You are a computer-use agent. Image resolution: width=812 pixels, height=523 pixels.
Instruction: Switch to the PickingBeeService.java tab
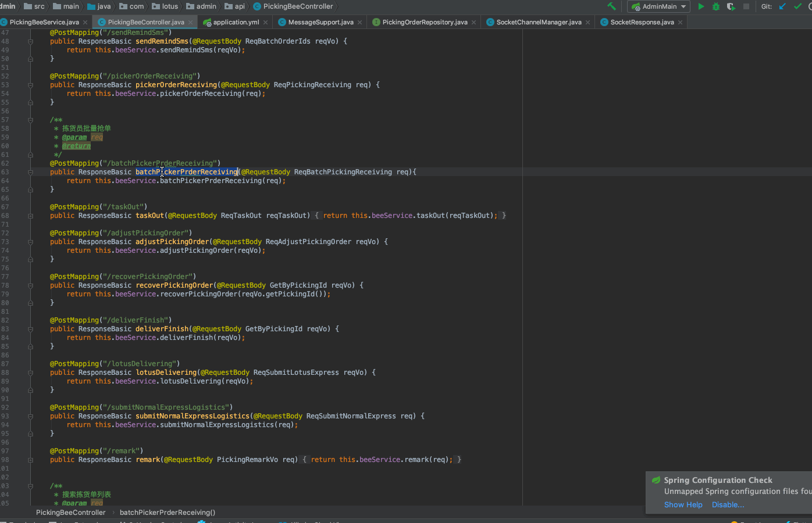click(x=44, y=22)
